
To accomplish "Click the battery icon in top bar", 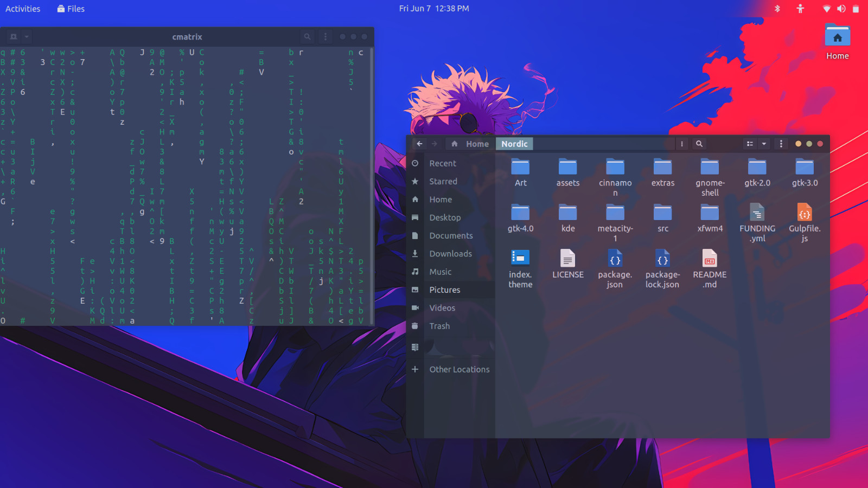I will (x=856, y=9).
